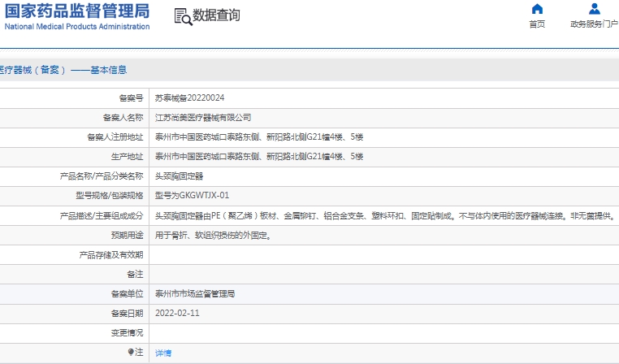The width and height of the screenshot is (619, 364).
Task: Click the 生产地址 row label
Action: tap(127, 156)
